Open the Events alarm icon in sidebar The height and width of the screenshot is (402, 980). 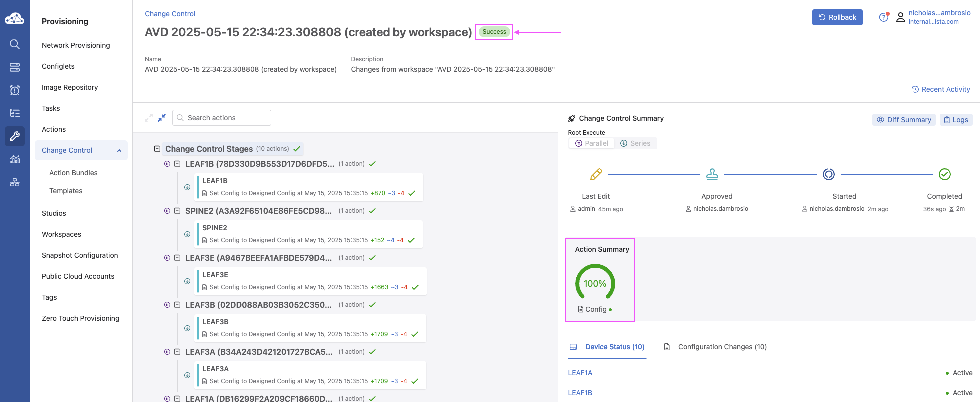pyautogui.click(x=15, y=90)
